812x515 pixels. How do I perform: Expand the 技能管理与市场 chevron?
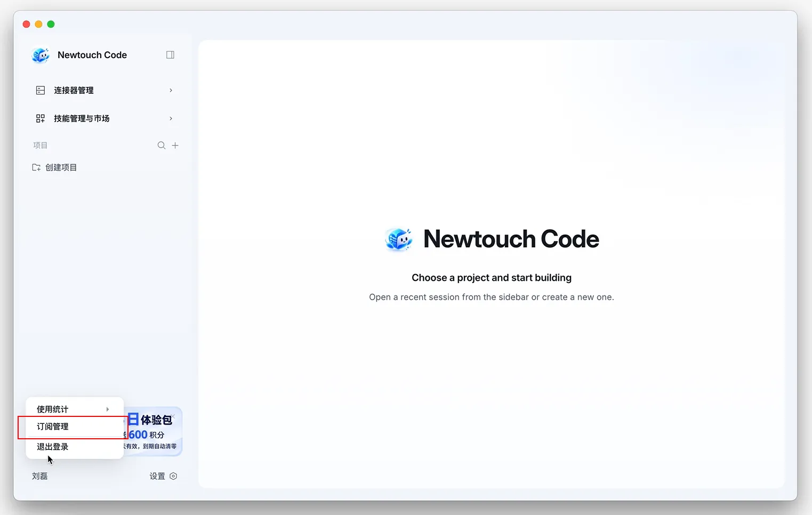[x=171, y=118]
